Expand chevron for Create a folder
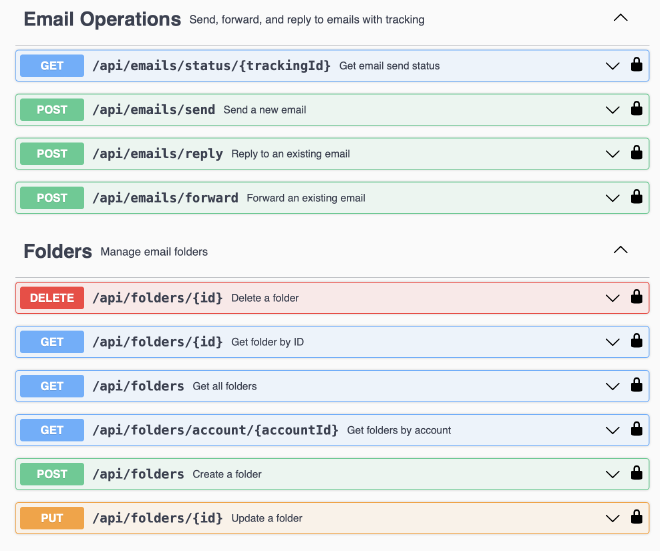Screen dimensions: 660x551 [x=612, y=474]
